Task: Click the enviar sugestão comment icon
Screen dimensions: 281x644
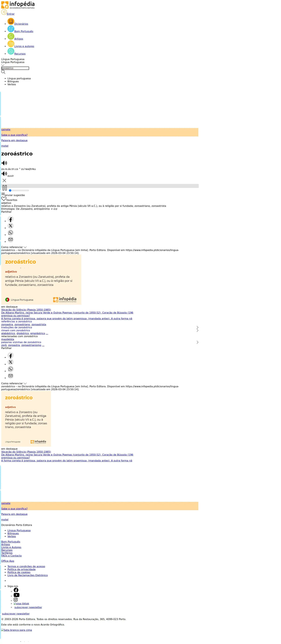Action: pyautogui.click(x=3, y=194)
